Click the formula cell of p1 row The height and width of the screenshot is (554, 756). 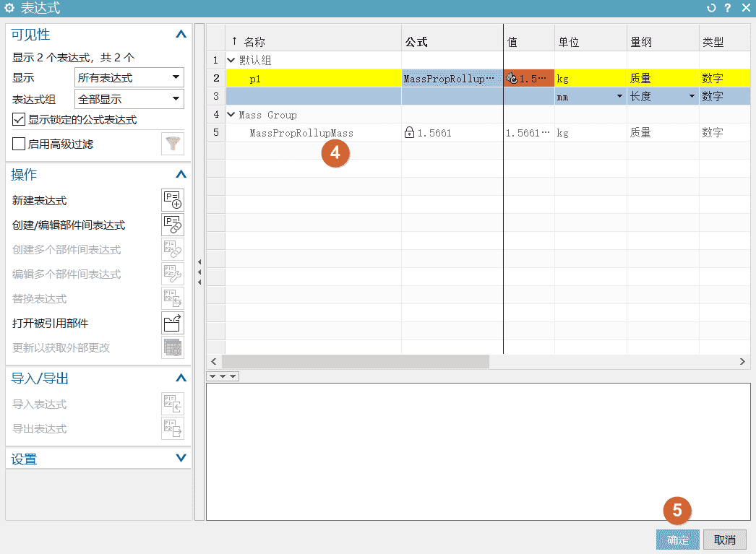coord(452,78)
